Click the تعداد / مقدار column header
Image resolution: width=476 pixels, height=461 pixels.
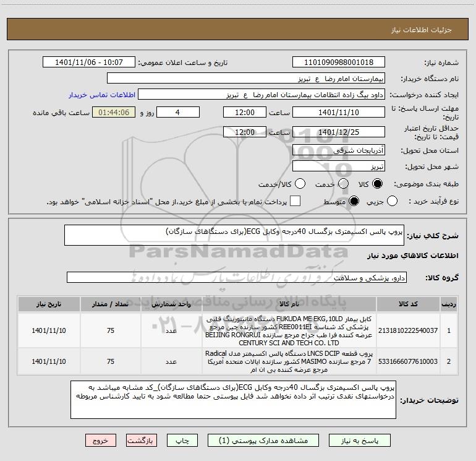click(111, 304)
